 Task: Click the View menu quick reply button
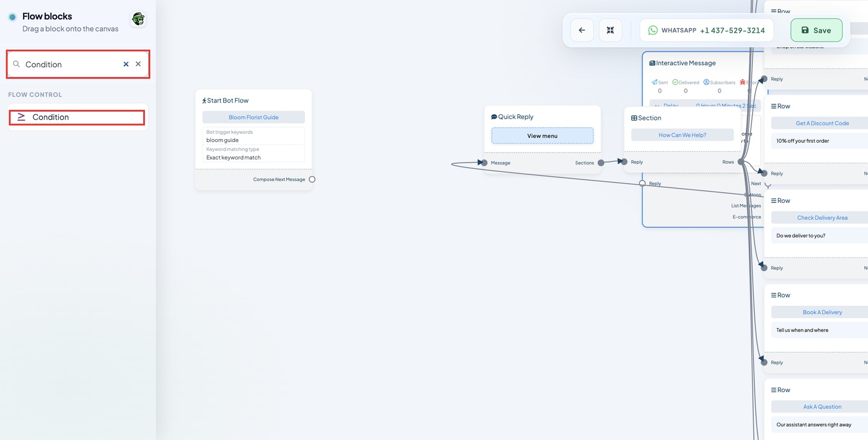click(x=542, y=136)
